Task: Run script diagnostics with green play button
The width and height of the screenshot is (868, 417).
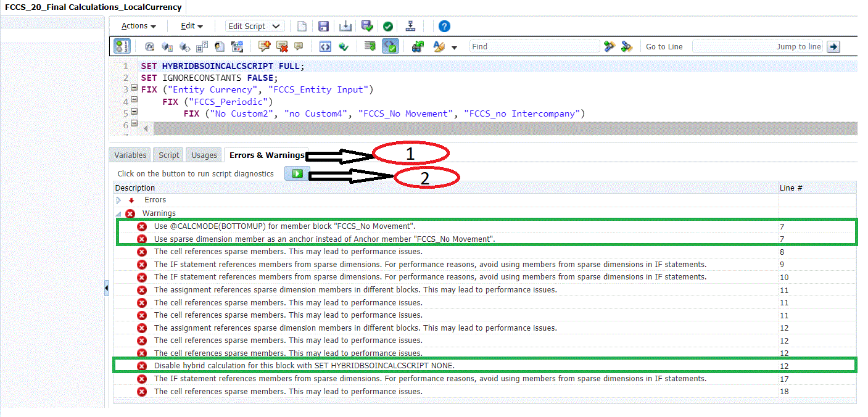Action: (x=297, y=174)
